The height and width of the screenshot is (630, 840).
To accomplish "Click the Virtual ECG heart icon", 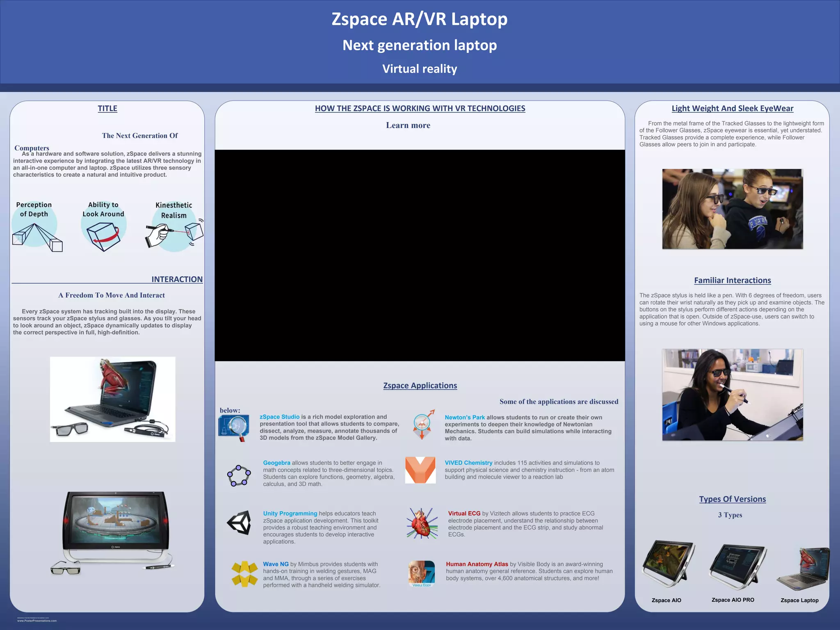I will 422,523.
